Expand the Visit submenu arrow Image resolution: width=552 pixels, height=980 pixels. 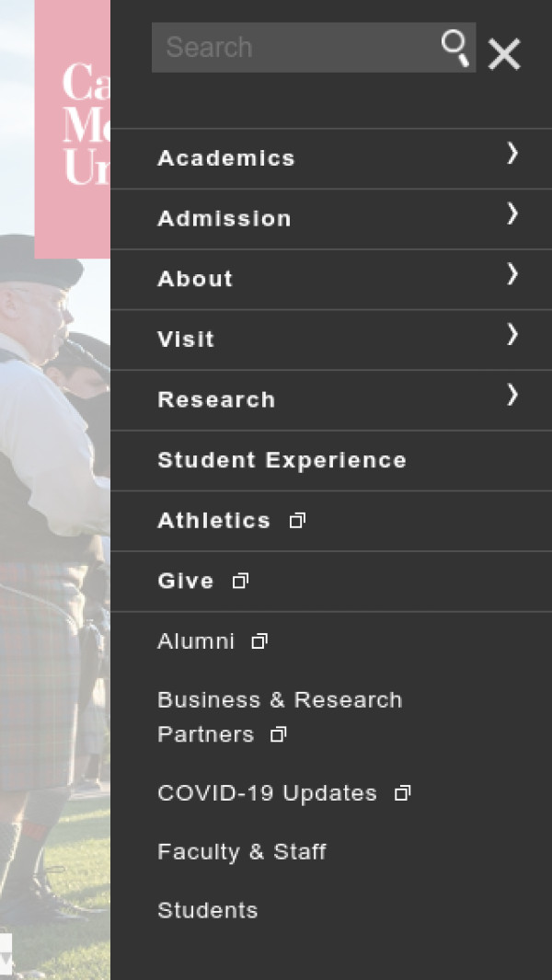pyautogui.click(x=512, y=335)
